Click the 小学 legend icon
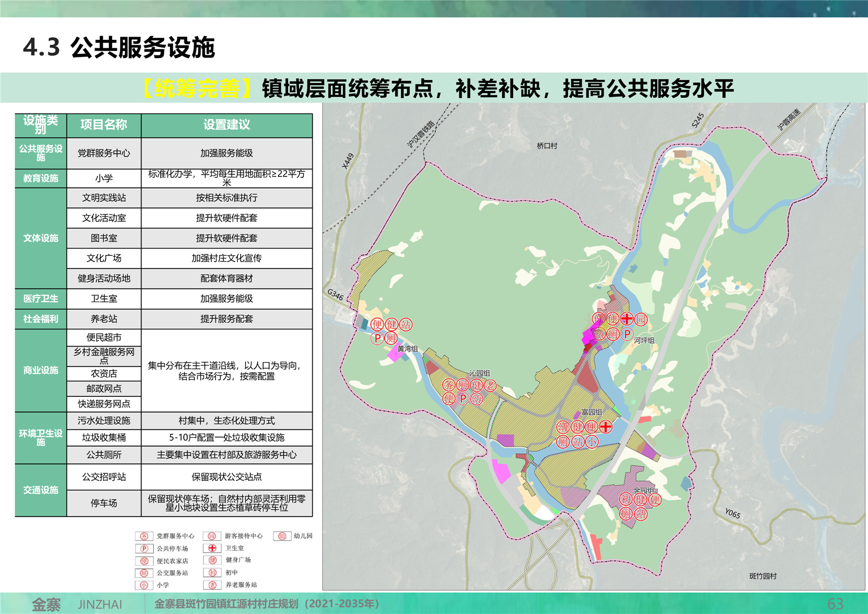The width and height of the screenshot is (868, 614). [x=144, y=585]
